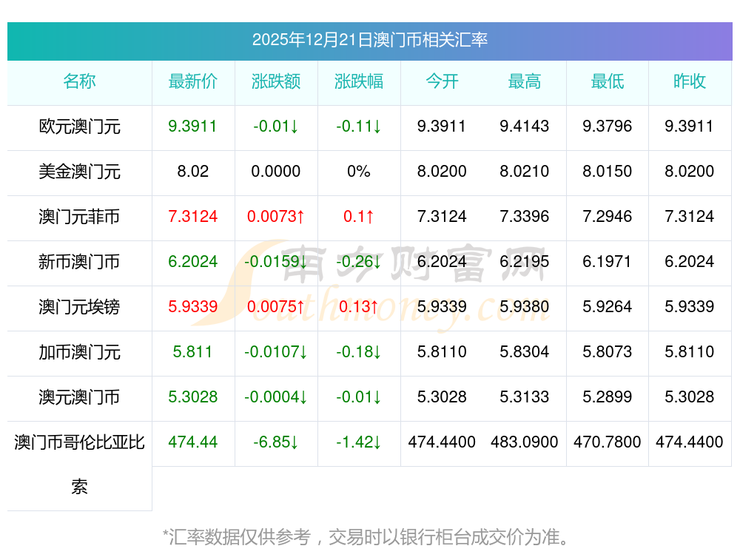740x560 pixels.
Task: Click the 名称 column header
Action: 79,82
